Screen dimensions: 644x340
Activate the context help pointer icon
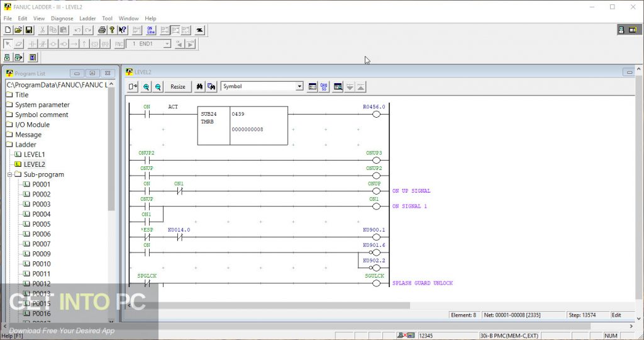tap(123, 30)
